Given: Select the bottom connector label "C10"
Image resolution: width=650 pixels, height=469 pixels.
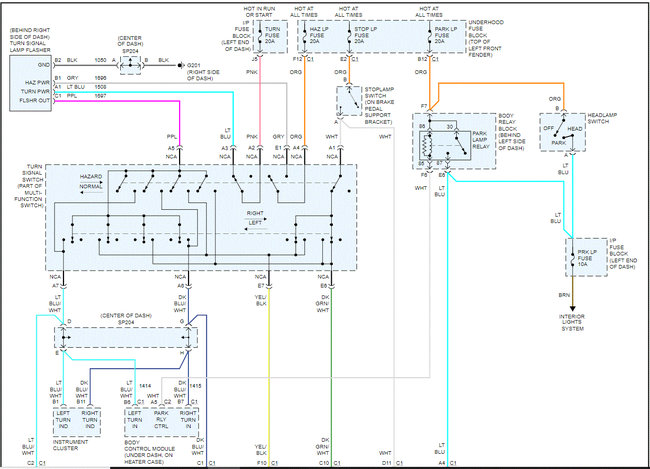Looking at the screenshot, I should coord(324,463).
